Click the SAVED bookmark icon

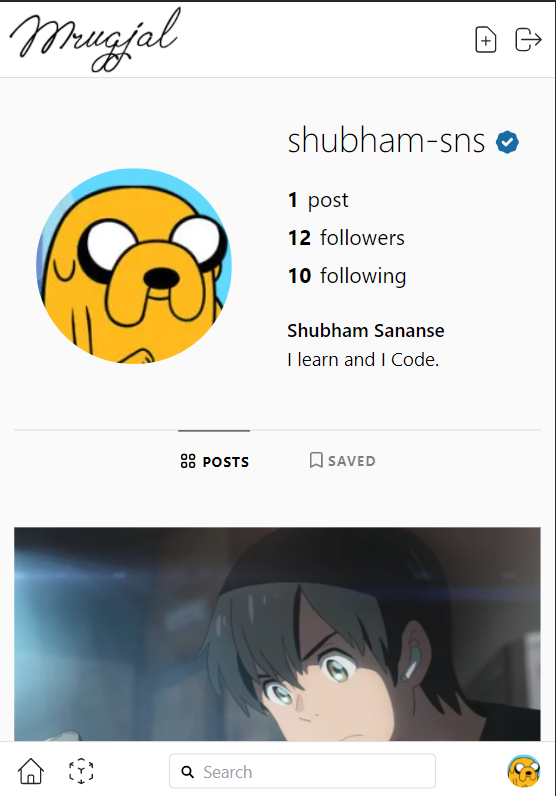point(316,460)
